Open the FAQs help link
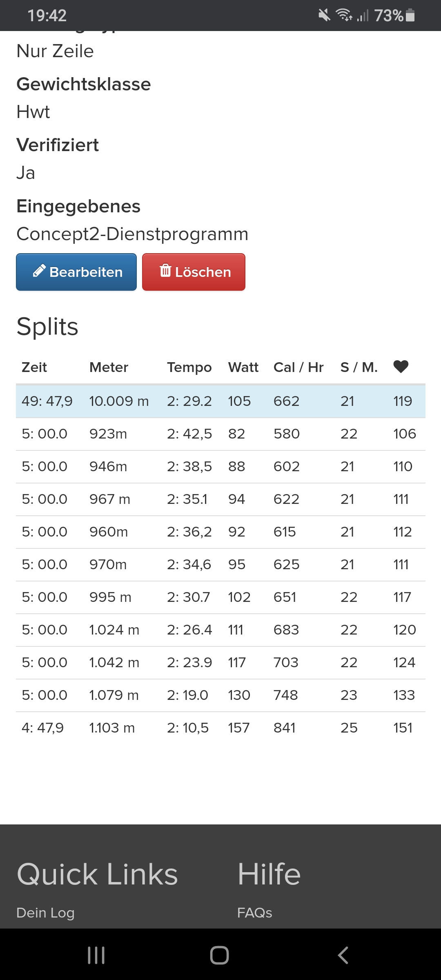441x980 pixels. click(254, 913)
